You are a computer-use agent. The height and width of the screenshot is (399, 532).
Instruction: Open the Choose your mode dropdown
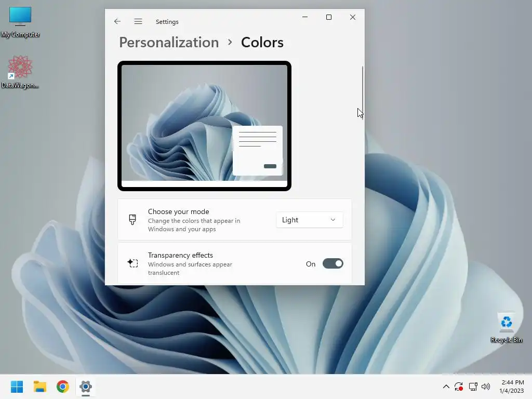point(310,220)
